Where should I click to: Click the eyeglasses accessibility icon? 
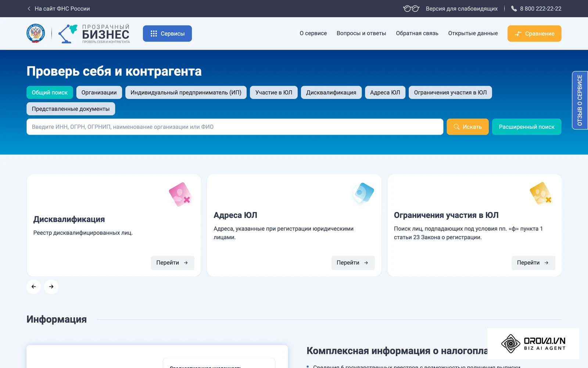pos(411,8)
